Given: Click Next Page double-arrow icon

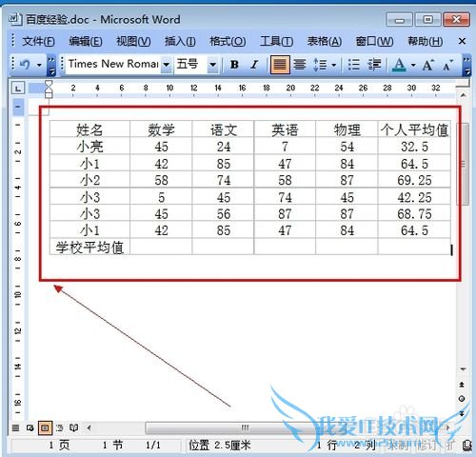Looking at the screenshot, I should click(462, 413).
